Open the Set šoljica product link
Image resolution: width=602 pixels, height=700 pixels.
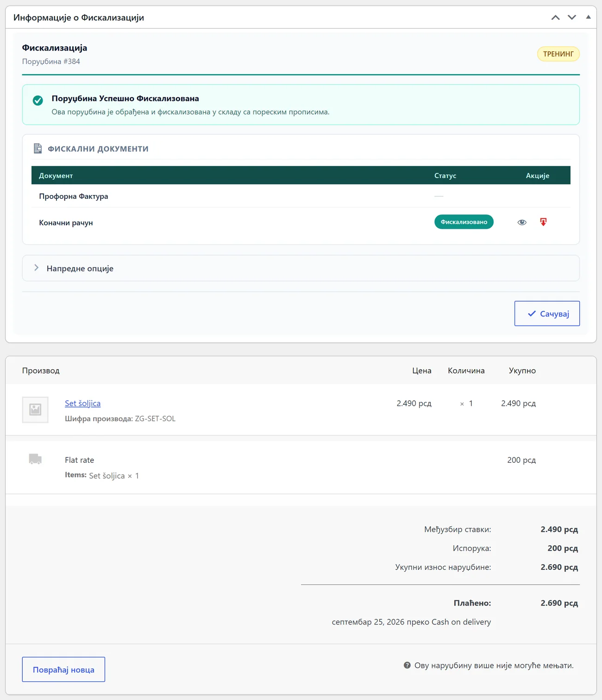pos(82,403)
